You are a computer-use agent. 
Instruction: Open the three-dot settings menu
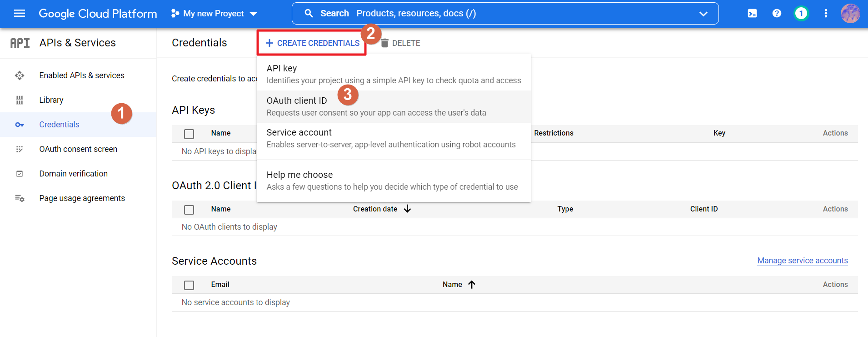coord(826,14)
